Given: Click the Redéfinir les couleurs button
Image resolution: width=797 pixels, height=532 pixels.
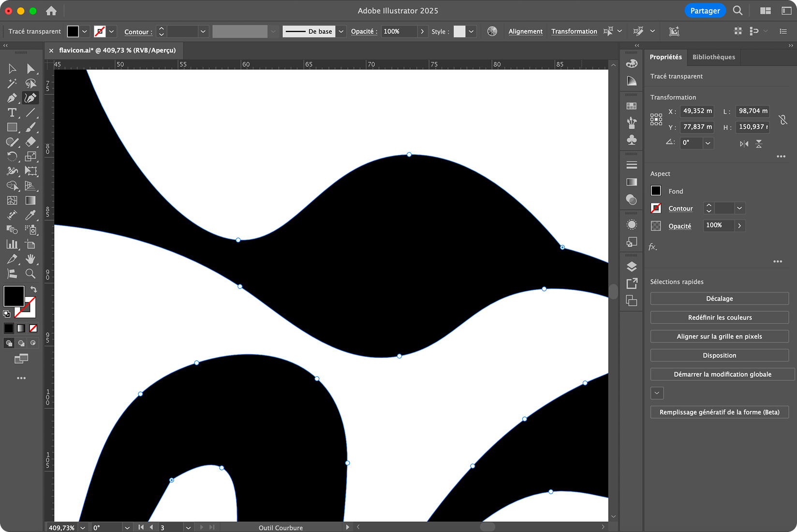Looking at the screenshot, I should 719,318.
